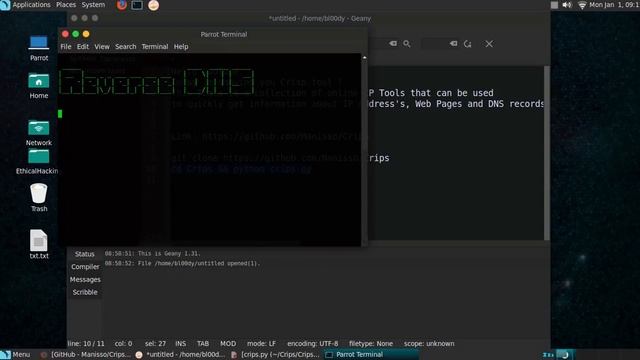640x360 pixels.
Task: Open the Search menu in Parrot Terminal
Action: pos(126,47)
